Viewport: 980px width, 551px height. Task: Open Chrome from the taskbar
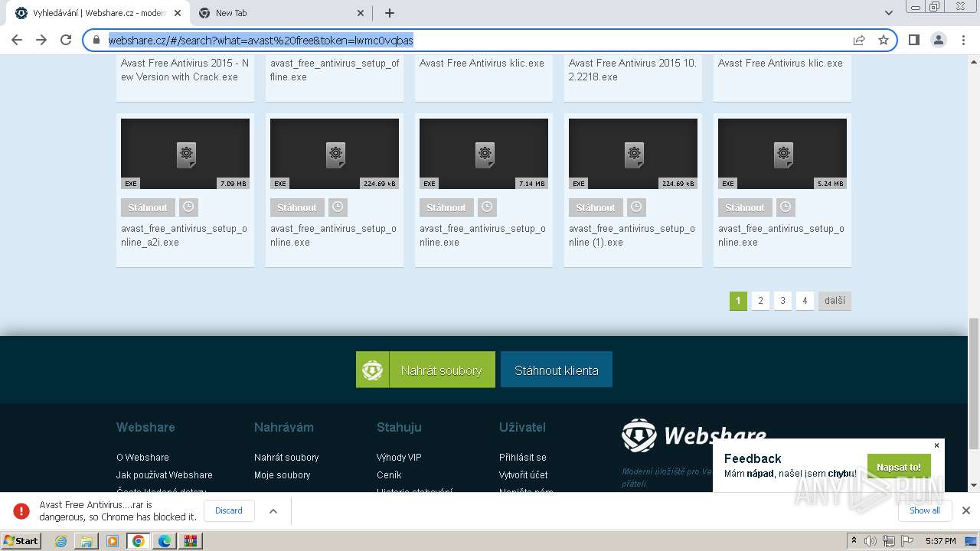point(138,541)
